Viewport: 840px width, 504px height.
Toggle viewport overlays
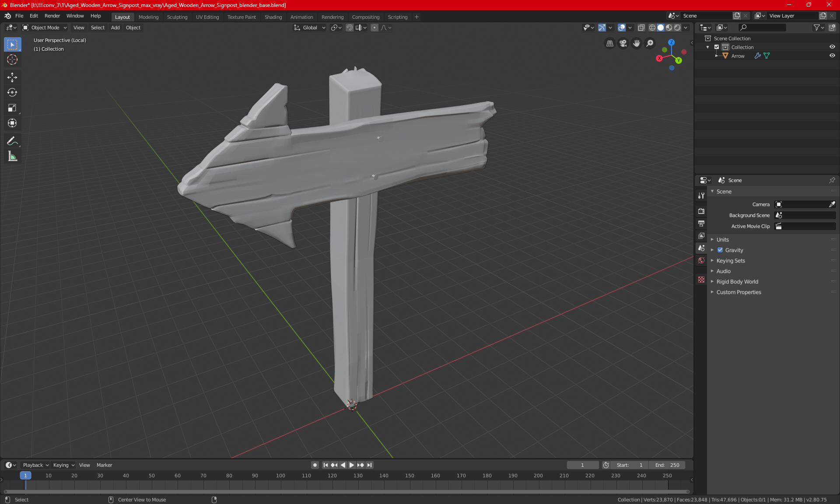(622, 28)
